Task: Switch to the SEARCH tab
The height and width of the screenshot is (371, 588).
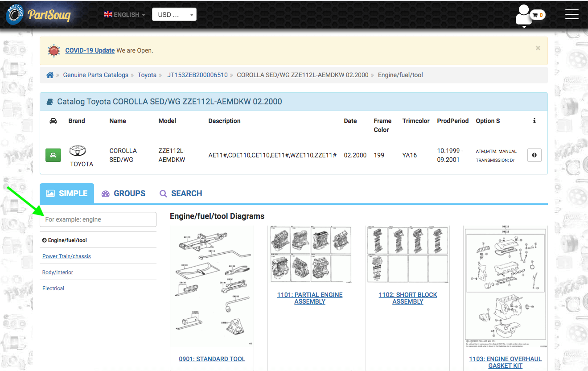Action: 181,194
